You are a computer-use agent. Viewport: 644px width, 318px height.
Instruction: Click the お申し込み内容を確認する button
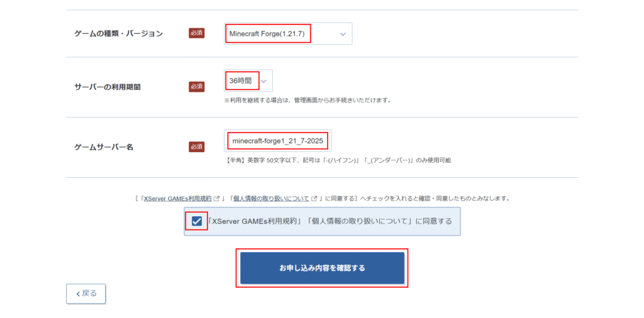click(323, 268)
